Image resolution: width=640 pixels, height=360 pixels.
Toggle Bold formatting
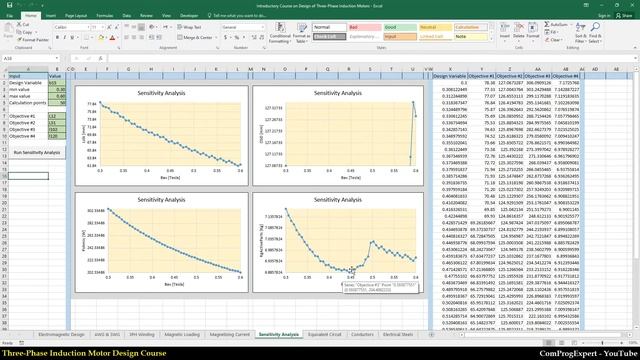pos(57,38)
